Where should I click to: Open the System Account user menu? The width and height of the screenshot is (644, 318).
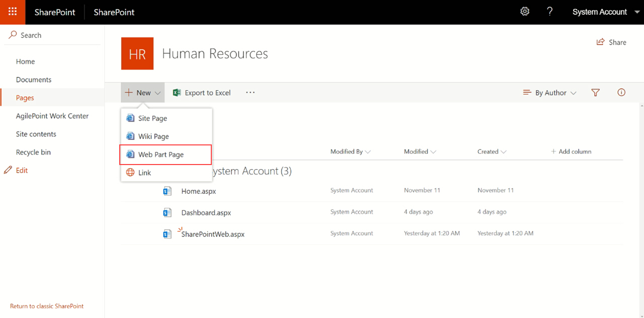coord(606,12)
